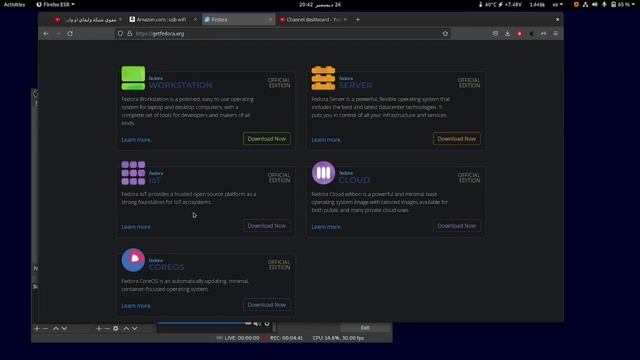Screen dimensions: 640x360
Task: Open the Firefox downloads panel
Action: pyautogui.click(x=507, y=33)
